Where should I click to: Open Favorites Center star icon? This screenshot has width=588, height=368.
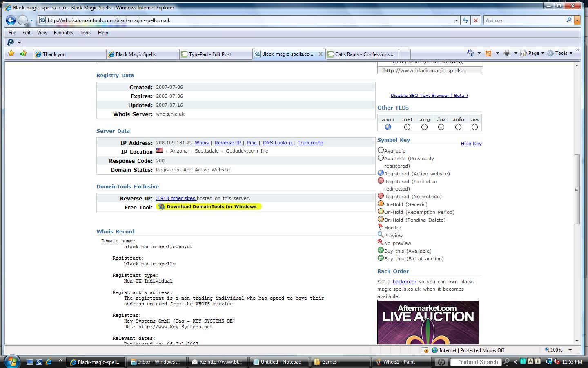[x=11, y=54]
